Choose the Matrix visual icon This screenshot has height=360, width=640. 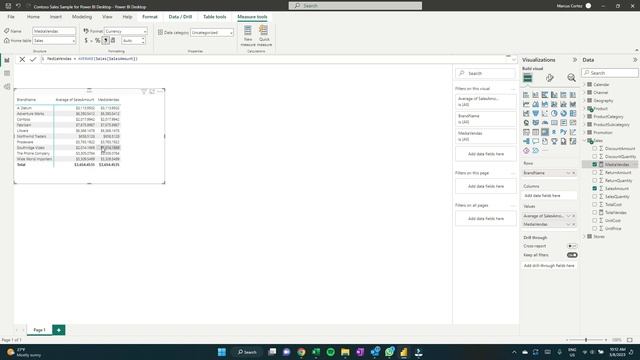click(x=545, y=132)
